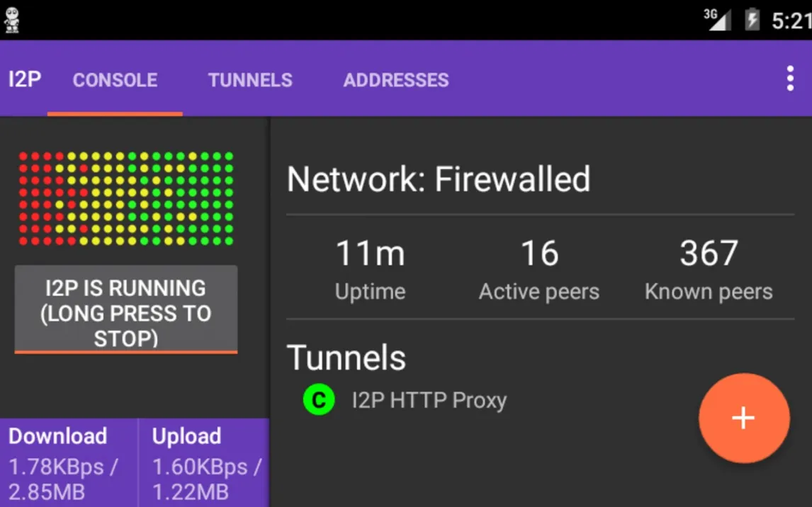This screenshot has height=507, width=812.
Task: Tap the Upload speed panel
Action: (204, 463)
